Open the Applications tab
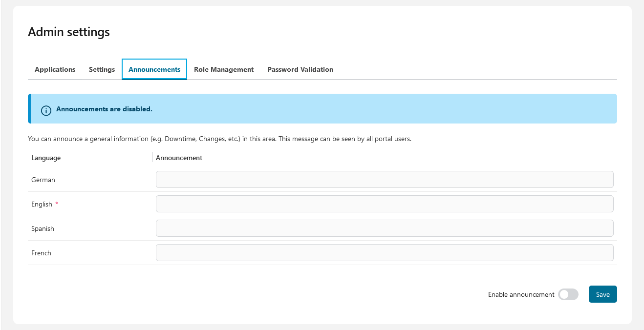 point(55,69)
